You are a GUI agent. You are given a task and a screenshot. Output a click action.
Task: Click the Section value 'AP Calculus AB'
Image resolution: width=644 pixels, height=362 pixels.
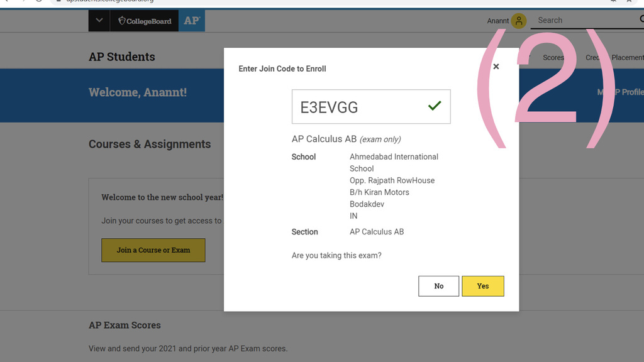tap(377, 231)
